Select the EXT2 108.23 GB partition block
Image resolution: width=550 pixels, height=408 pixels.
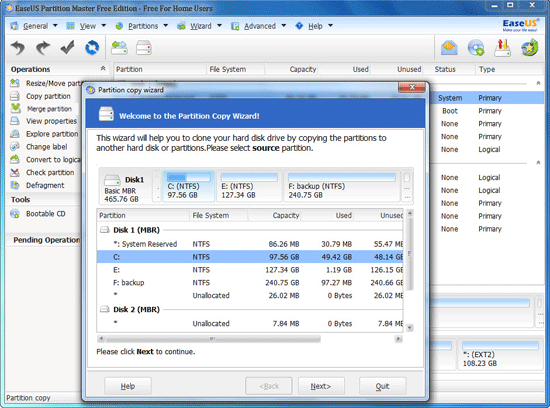tap(501, 354)
